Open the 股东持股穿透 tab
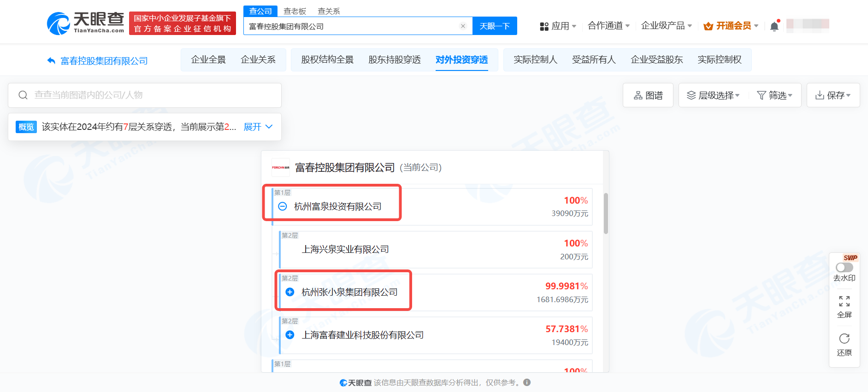The height and width of the screenshot is (392, 868). (395, 60)
